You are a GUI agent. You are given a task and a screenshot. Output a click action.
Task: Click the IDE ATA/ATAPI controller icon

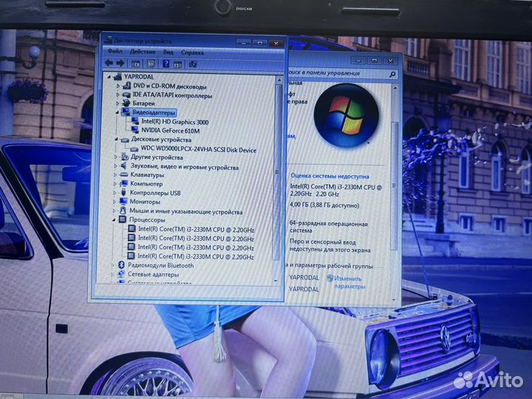click(x=126, y=95)
